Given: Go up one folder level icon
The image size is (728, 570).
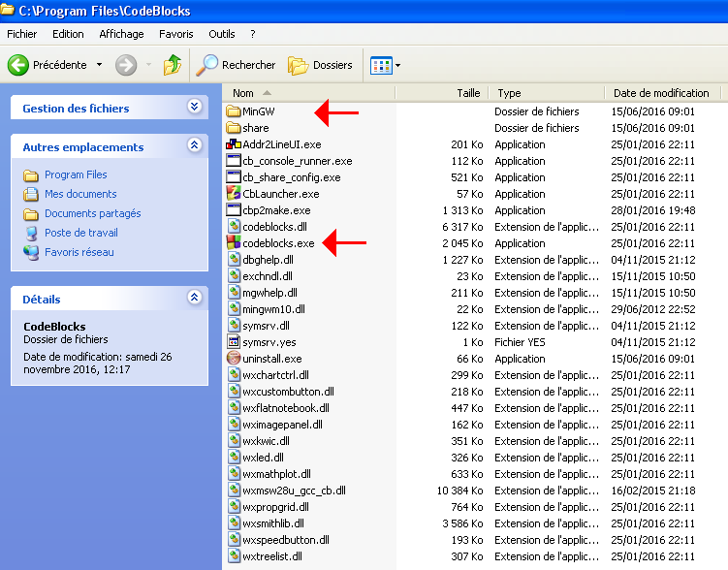Looking at the screenshot, I should pyautogui.click(x=173, y=65).
